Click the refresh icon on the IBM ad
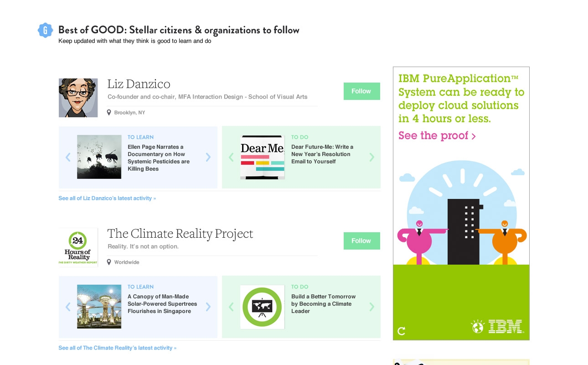 (x=402, y=331)
